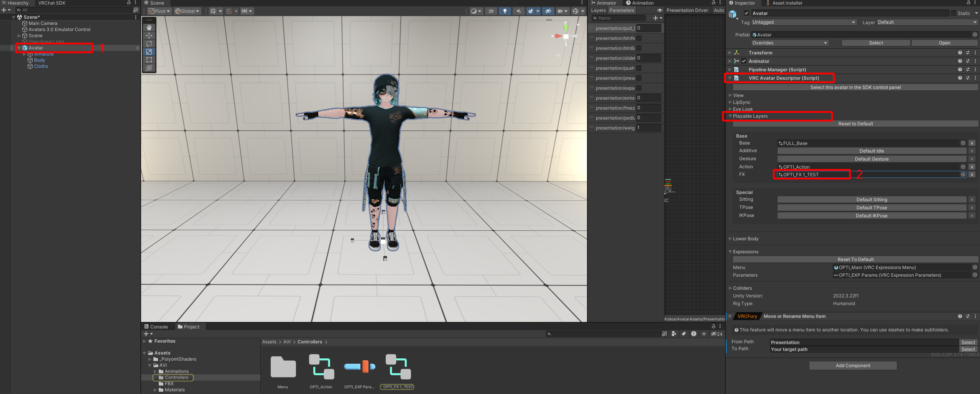The image size is (980, 394).
Task: Toggle scene lighting bulb icon
Action: coord(505,11)
